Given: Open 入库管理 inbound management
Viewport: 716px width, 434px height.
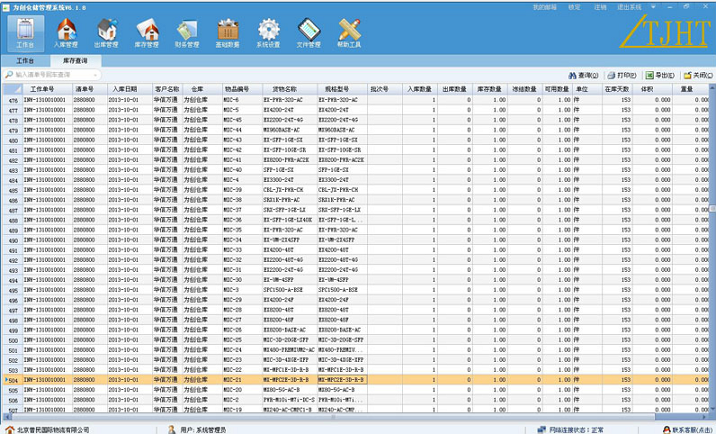Looking at the screenshot, I should (x=66, y=33).
